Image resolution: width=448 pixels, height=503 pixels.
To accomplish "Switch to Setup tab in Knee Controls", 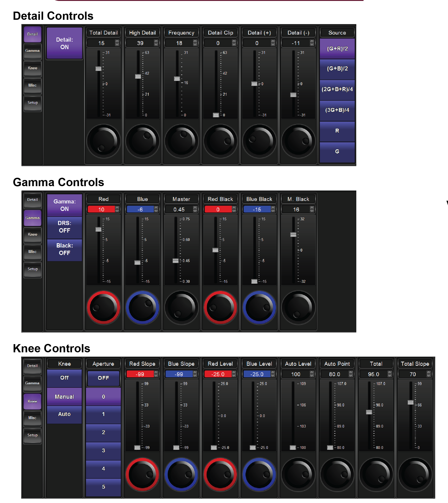I will 33,435.
